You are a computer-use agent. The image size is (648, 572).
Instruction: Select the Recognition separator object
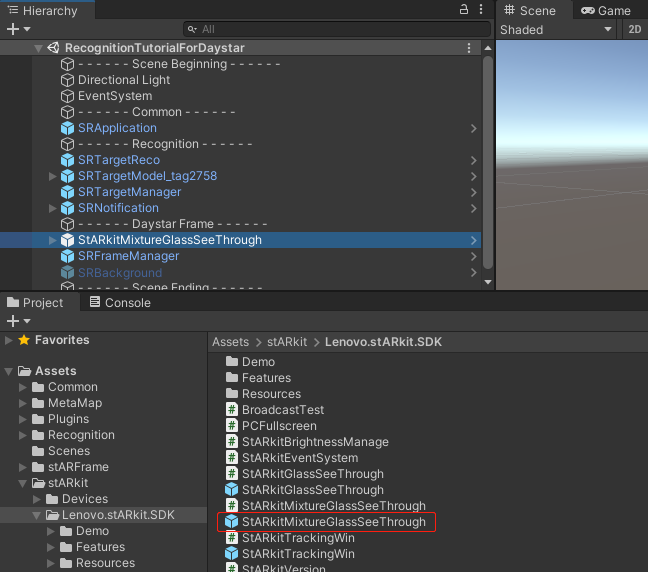(165, 144)
